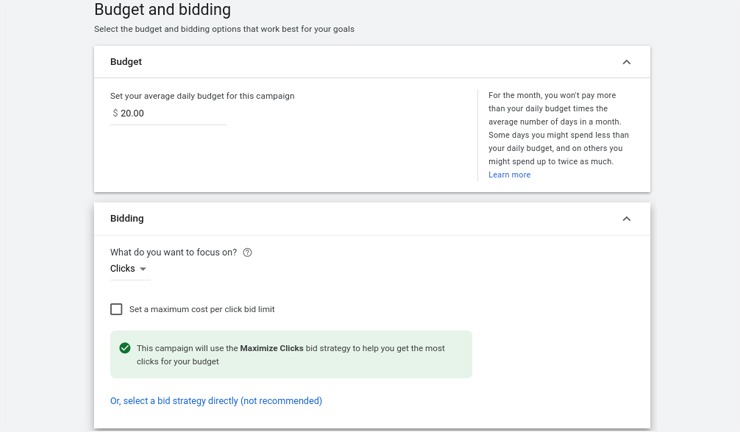Click 'Set your average daily budget' label
Screen dimensions: 740x432
click(202, 96)
